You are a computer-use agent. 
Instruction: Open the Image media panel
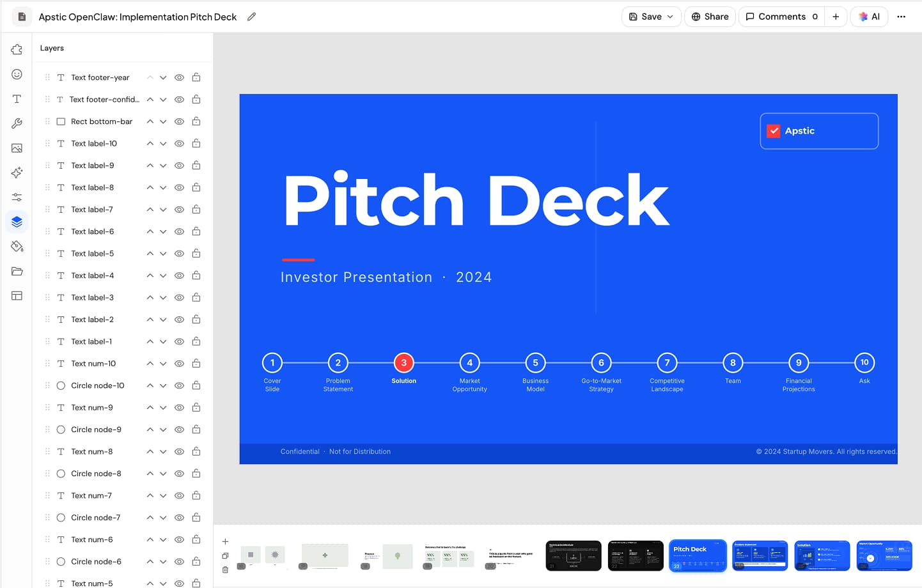pos(16,148)
